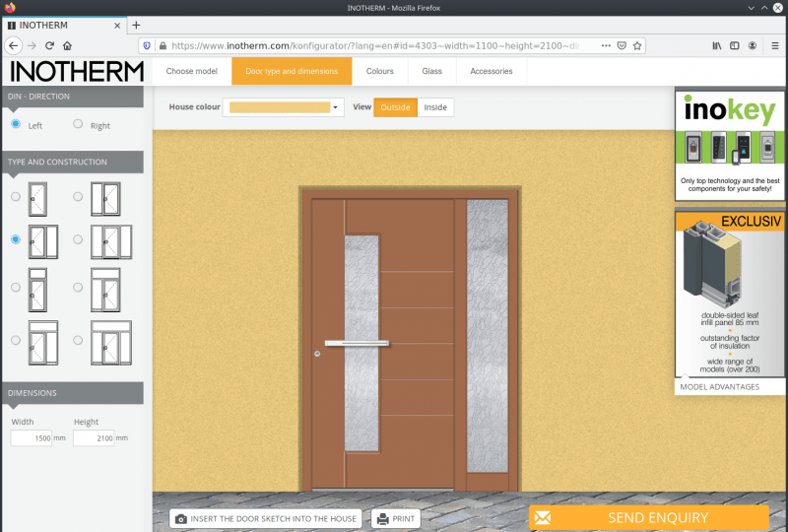The image size is (788, 532).
Task: Click the single door with toplight diagram
Action: coord(37,290)
